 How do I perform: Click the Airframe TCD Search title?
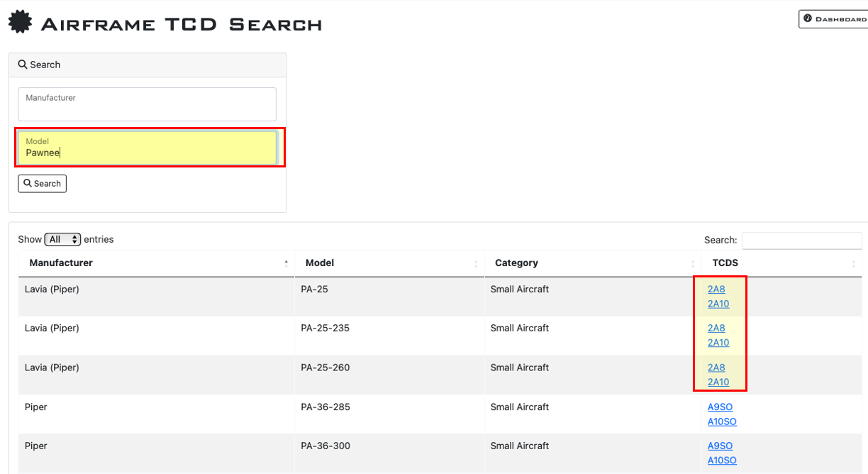(181, 22)
